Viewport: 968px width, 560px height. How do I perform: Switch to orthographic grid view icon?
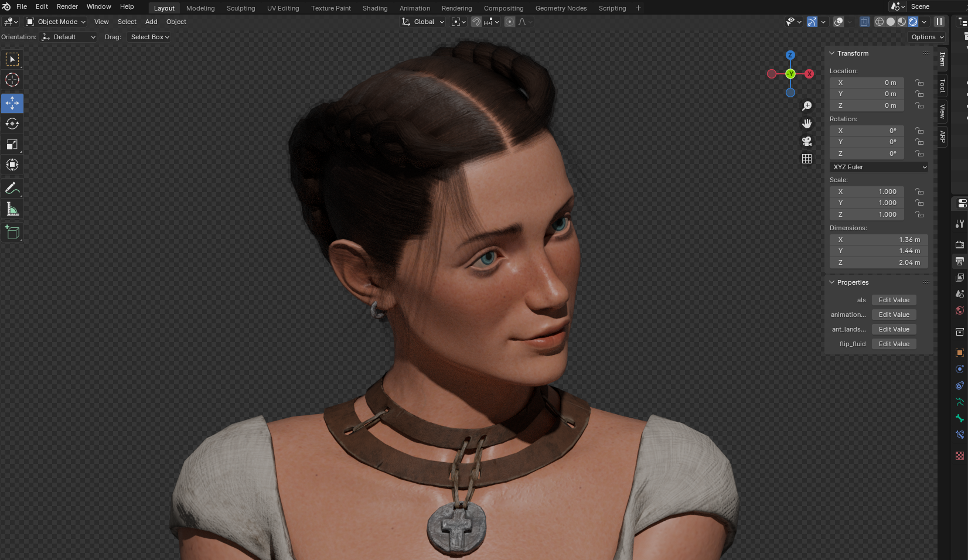(x=807, y=159)
